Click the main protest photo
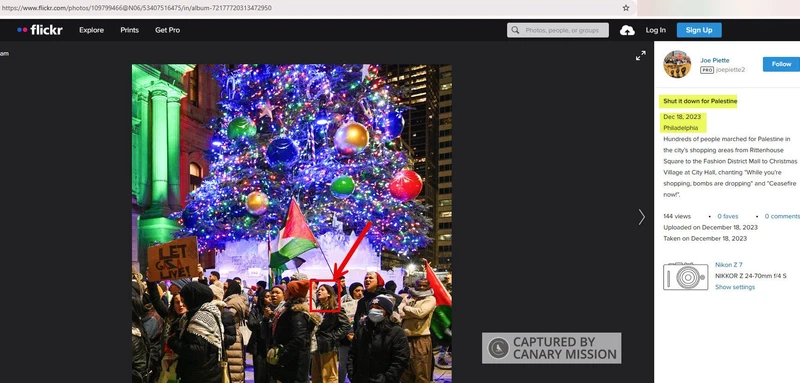The height and width of the screenshot is (383, 800). click(x=292, y=223)
